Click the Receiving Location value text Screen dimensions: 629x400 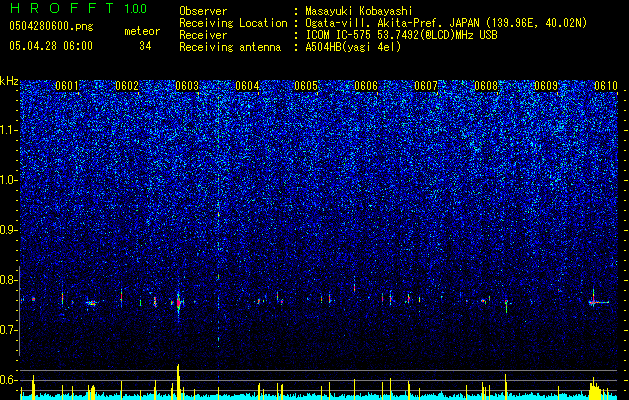[446, 23]
